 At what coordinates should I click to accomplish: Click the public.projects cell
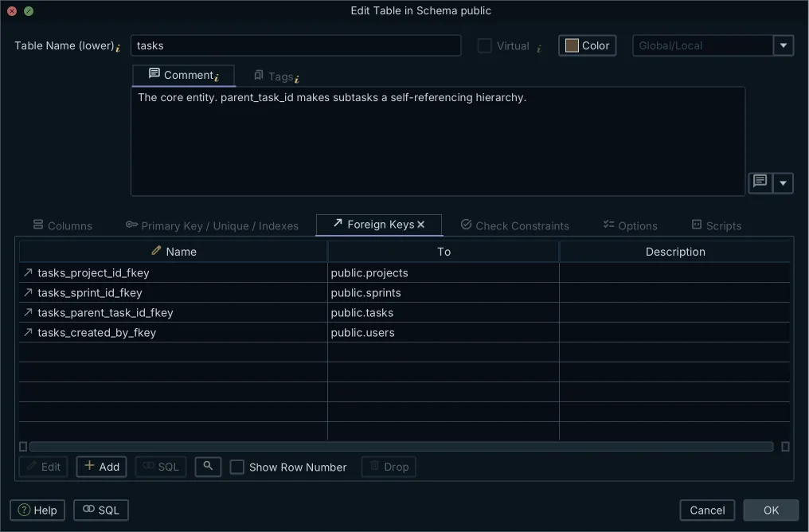tap(444, 272)
